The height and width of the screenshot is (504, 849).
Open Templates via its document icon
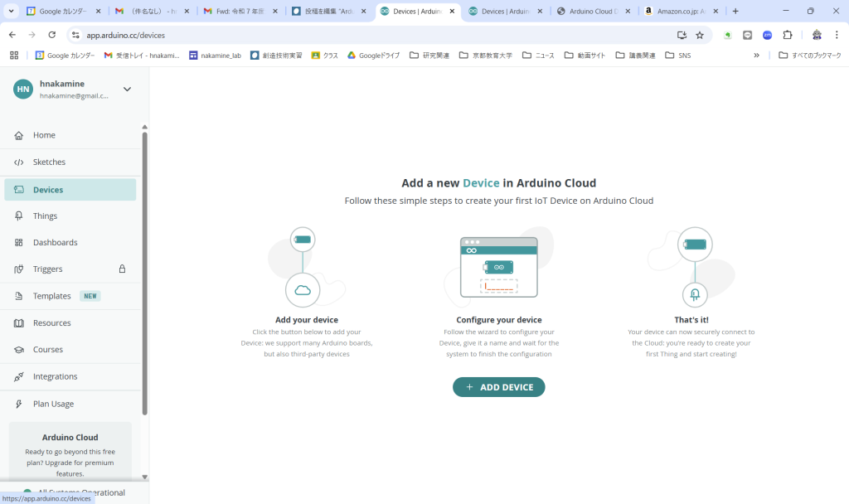pos(18,296)
